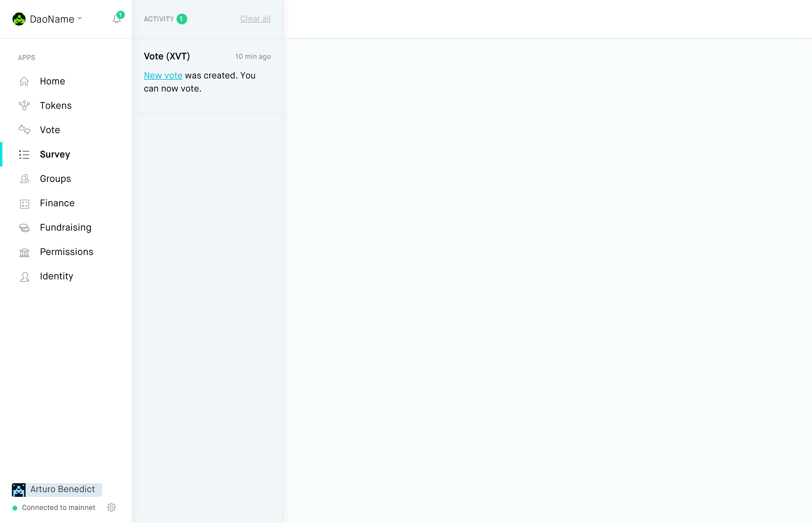Clear all activity notifications
The height and width of the screenshot is (523, 812).
point(255,19)
